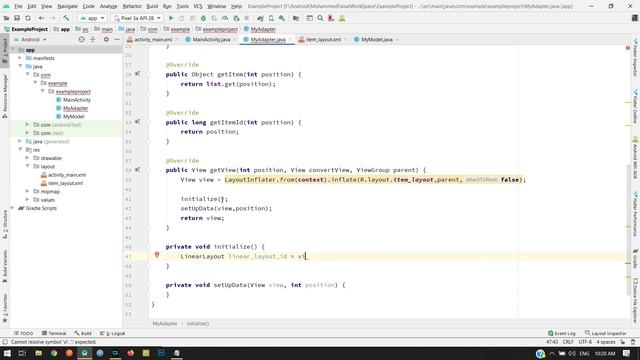Click the Sync/Refresh toolbar icon
Viewport: 640px width, 360px height.
tap(28, 18)
